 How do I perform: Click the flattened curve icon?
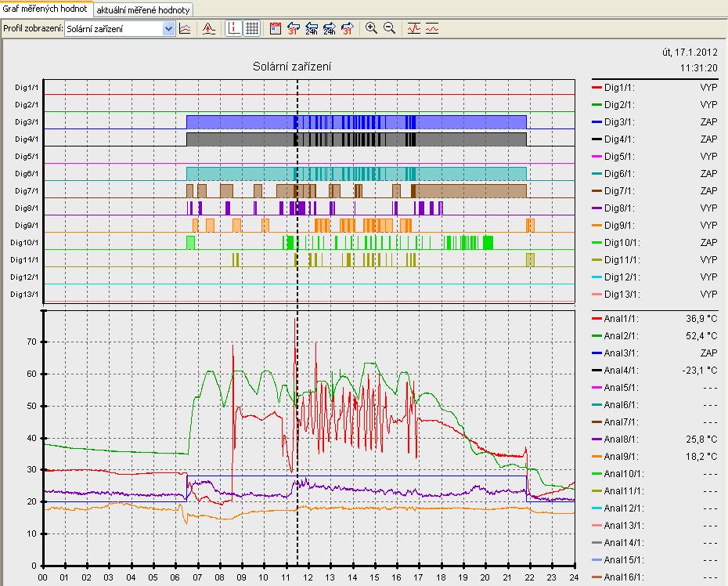pos(432,29)
